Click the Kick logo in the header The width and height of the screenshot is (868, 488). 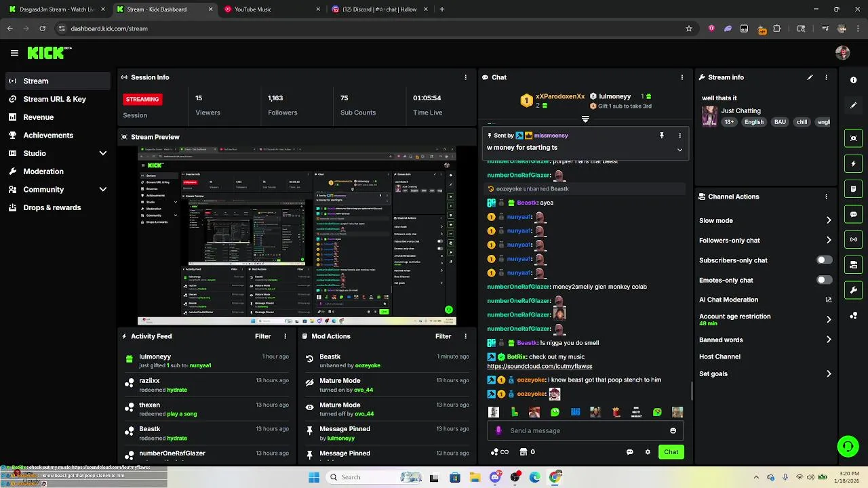[x=49, y=53]
